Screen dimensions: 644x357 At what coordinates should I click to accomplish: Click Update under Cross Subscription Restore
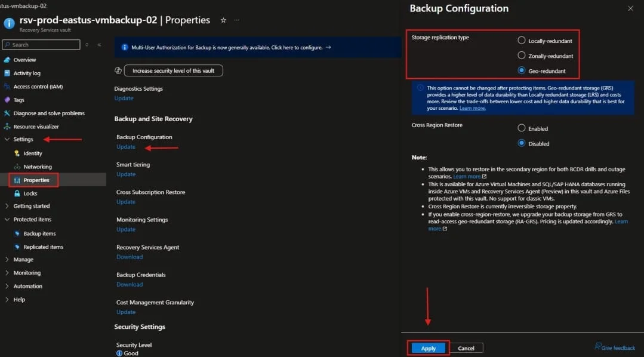126,202
